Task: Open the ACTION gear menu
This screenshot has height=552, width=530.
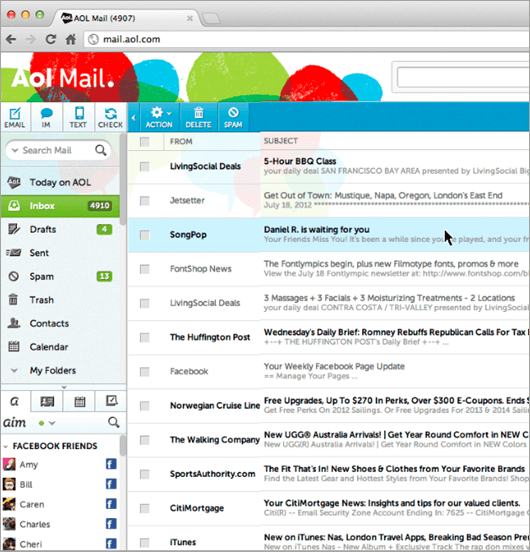Action: point(159,118)
